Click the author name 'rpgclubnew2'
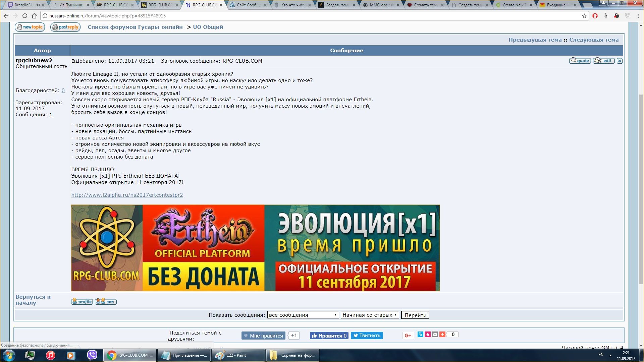 pyautogui.click(x=34, y=60)
